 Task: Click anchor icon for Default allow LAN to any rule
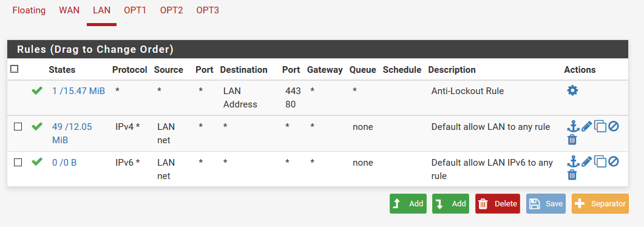[573, 126]
